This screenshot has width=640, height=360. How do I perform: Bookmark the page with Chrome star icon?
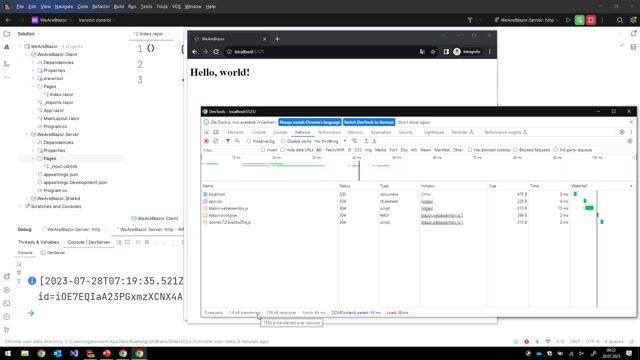point(433,52)
